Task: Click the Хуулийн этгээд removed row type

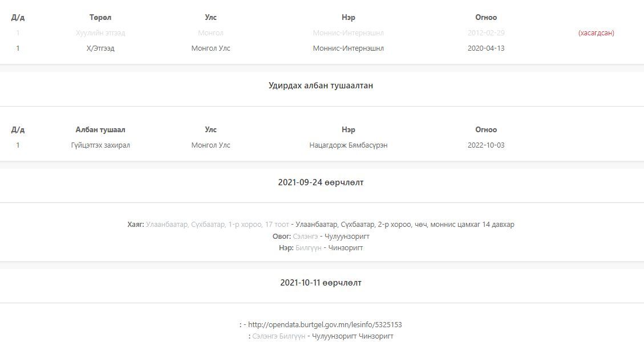Action: pyautogui.click(x=100, y=33)
